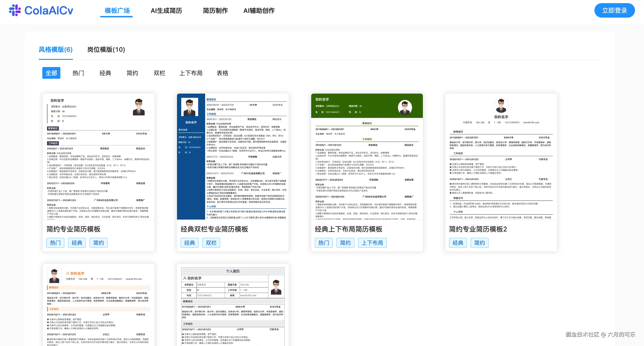Click the 双栏 tag under 经典双栏专业简历模板
This screenshot has height=346, width=644.
click(x=211, y=243)
